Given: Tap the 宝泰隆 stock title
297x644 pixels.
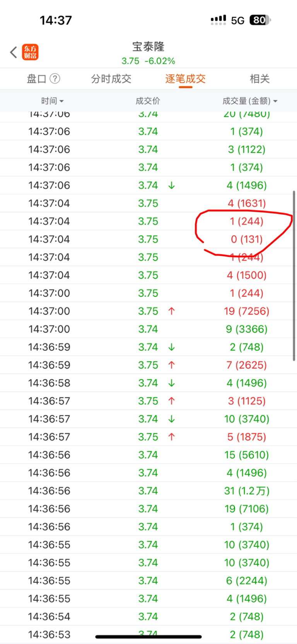Looking at the screenshot, I should [148, 47].
